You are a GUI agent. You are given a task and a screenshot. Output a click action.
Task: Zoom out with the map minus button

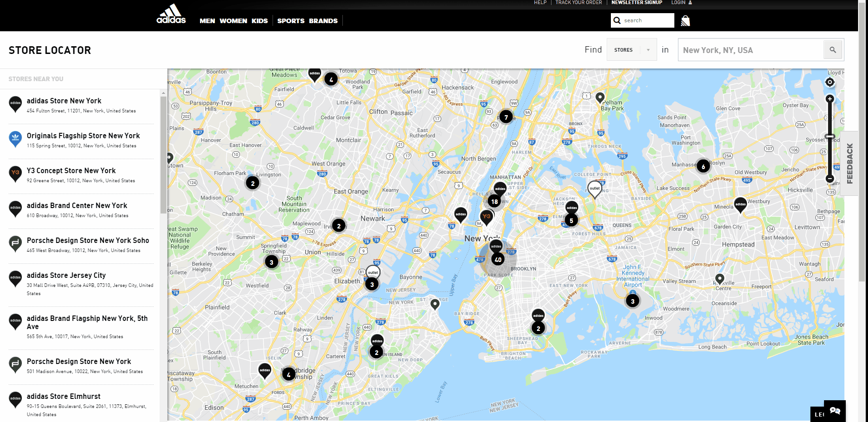pos(830,179)
